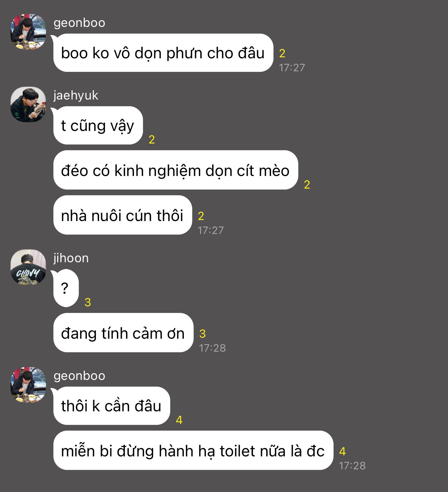Viewport: 448px width, 492px height.
Task: Click the jihoon username label
Action: pos(71,258)
